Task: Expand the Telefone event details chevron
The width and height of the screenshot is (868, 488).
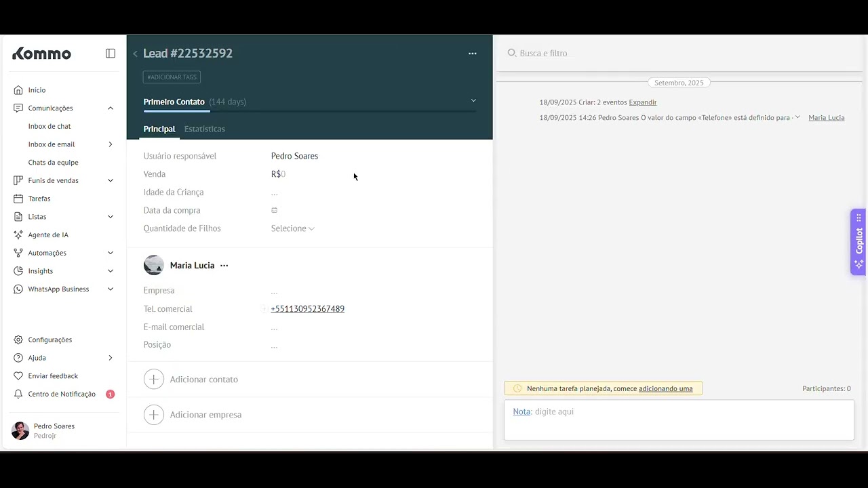Action: (x=797, y=117)
